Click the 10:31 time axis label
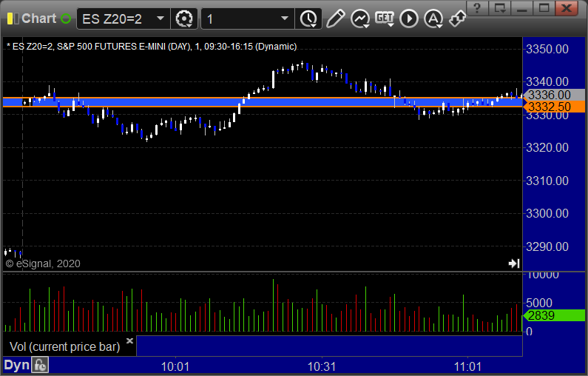Viewport: 588px width, 376px height. [322, 366]
